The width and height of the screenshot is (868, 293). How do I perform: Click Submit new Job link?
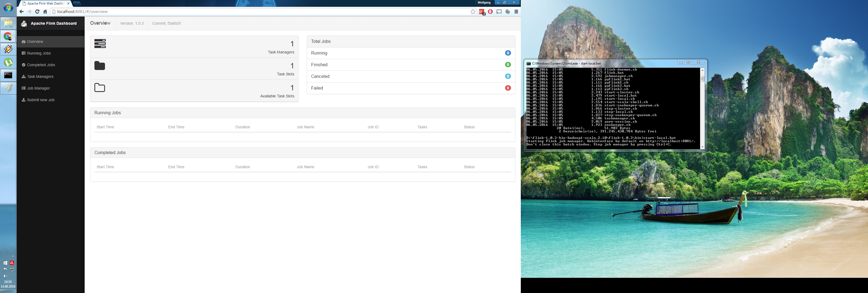pos(40,100)
